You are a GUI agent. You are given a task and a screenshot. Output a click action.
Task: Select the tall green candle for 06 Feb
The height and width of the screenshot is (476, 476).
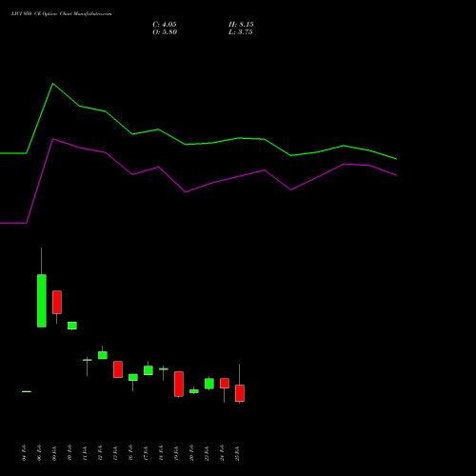coord(42,301)
